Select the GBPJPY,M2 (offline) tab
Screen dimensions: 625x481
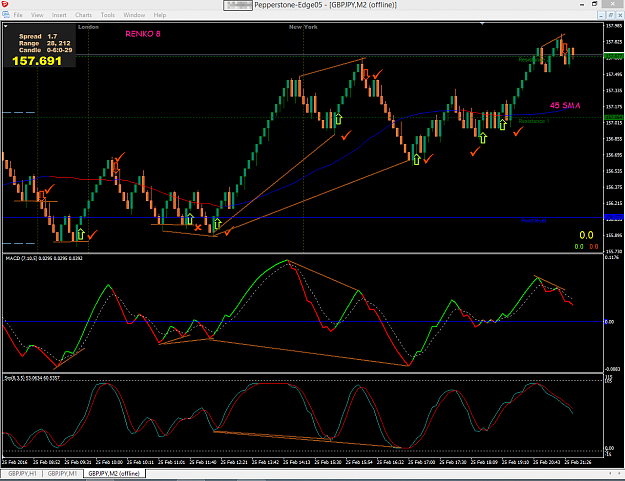[x=114, y=473]
